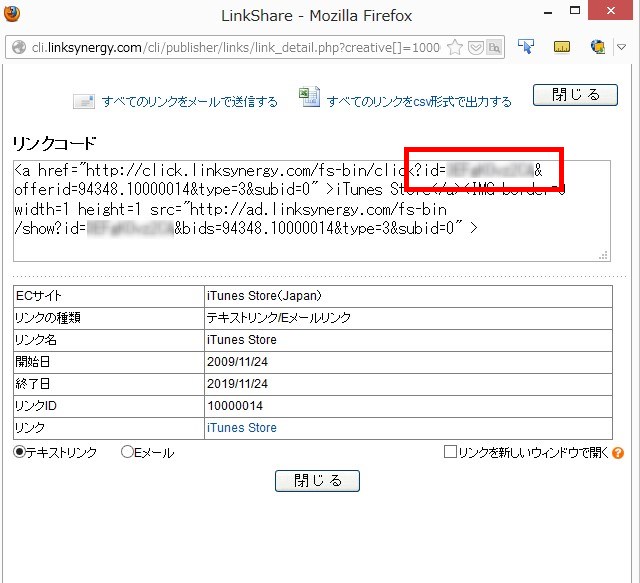The image size is (640, 583).
Task: Click the ECサイト row label
Action: pyautogui.click(x=38, y=296)
